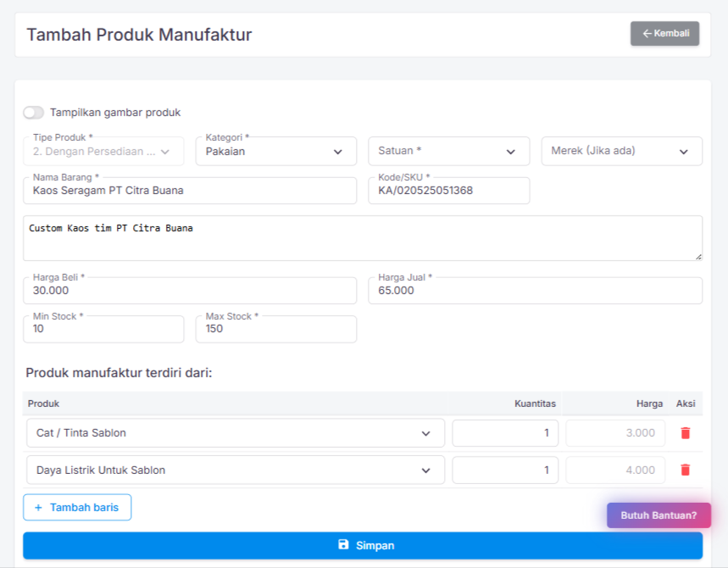This screenshot has height=568, width=728.
Task: Select the Min Stock input
Action: tap(103, 329)
